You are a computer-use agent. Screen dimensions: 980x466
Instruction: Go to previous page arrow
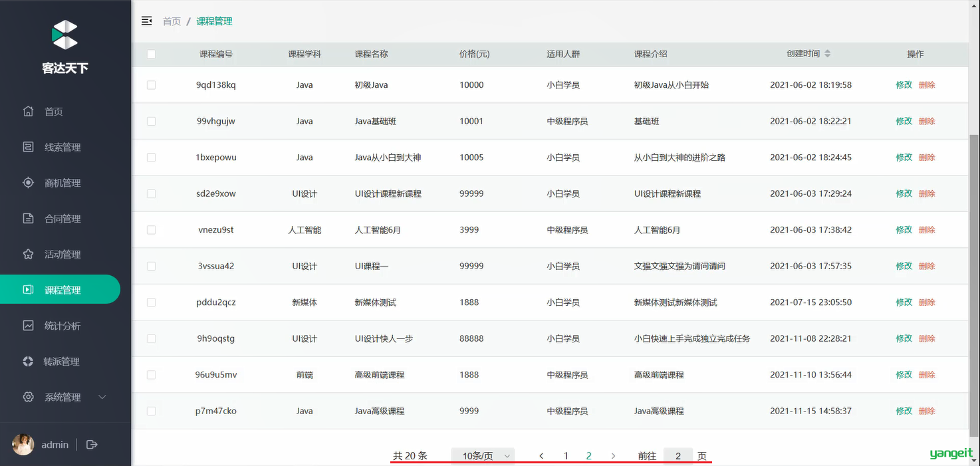[542, 456]
